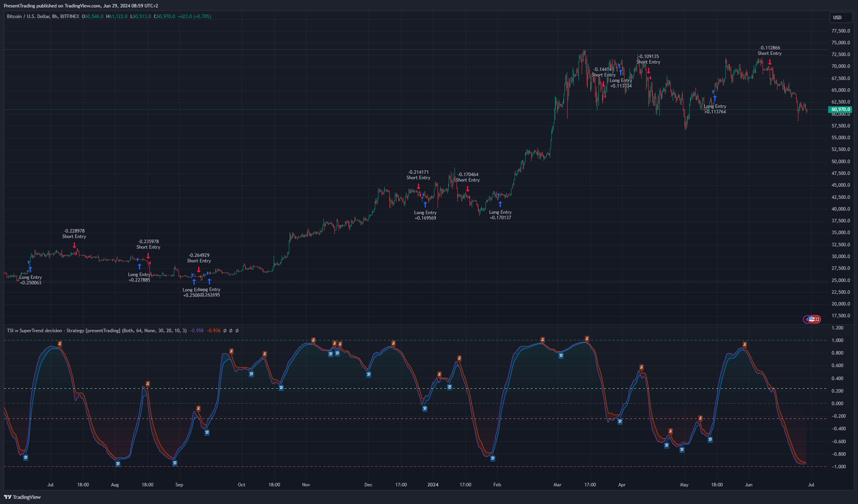
Task: Click the Sep label on the time axis
Action: pyautogui.click(x=179, y=485)
